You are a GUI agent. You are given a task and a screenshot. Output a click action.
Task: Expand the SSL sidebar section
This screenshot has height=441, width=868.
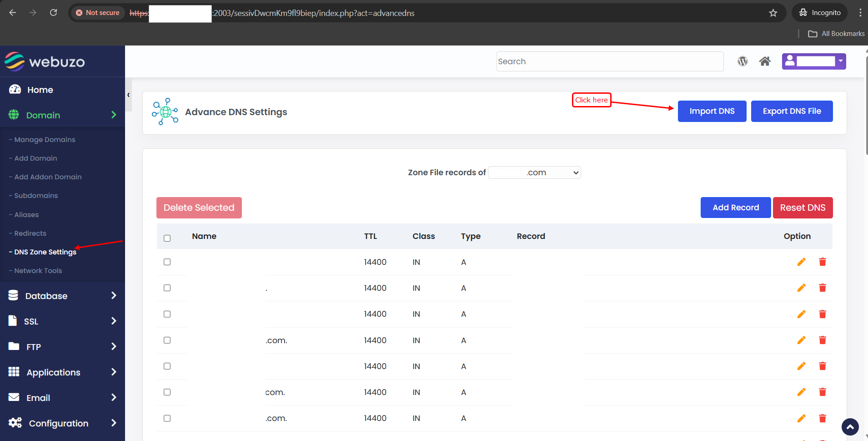coord(62,321)
